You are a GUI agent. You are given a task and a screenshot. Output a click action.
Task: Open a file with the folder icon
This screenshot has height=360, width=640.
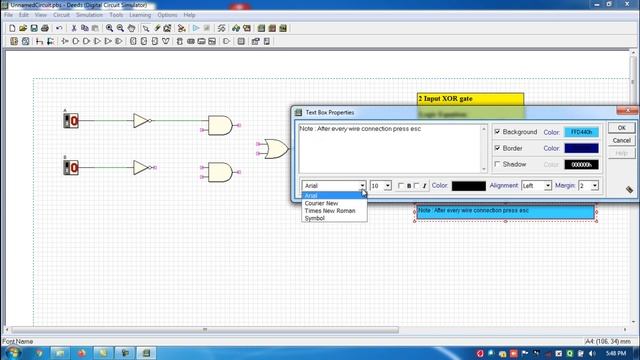pos(23,28)
